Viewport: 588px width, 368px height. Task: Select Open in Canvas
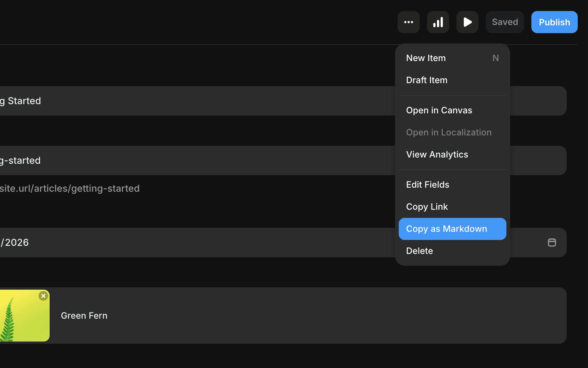[x=439, y=110]
